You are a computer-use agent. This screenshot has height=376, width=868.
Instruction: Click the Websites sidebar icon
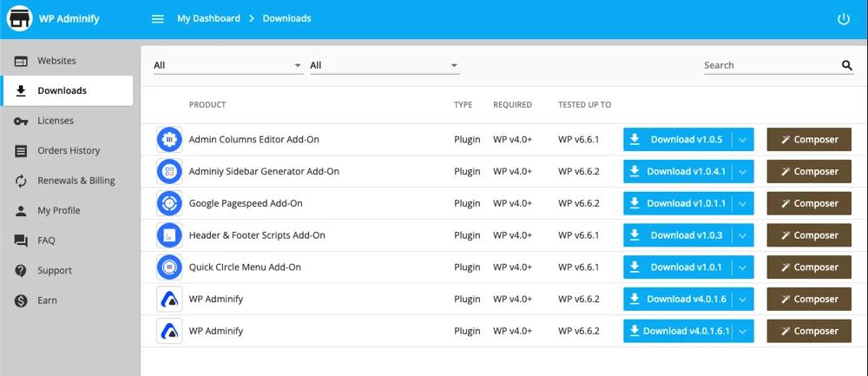pos(21,61)
